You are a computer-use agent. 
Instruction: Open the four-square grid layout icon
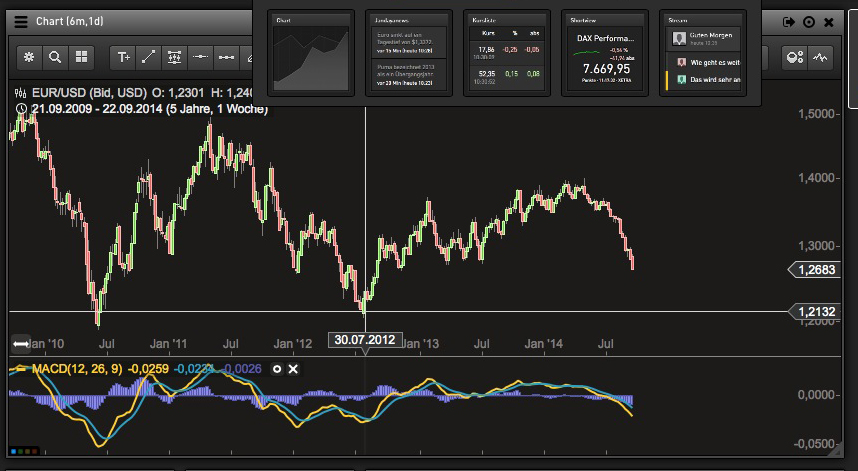pyautogui.click(x=82, y=57)
